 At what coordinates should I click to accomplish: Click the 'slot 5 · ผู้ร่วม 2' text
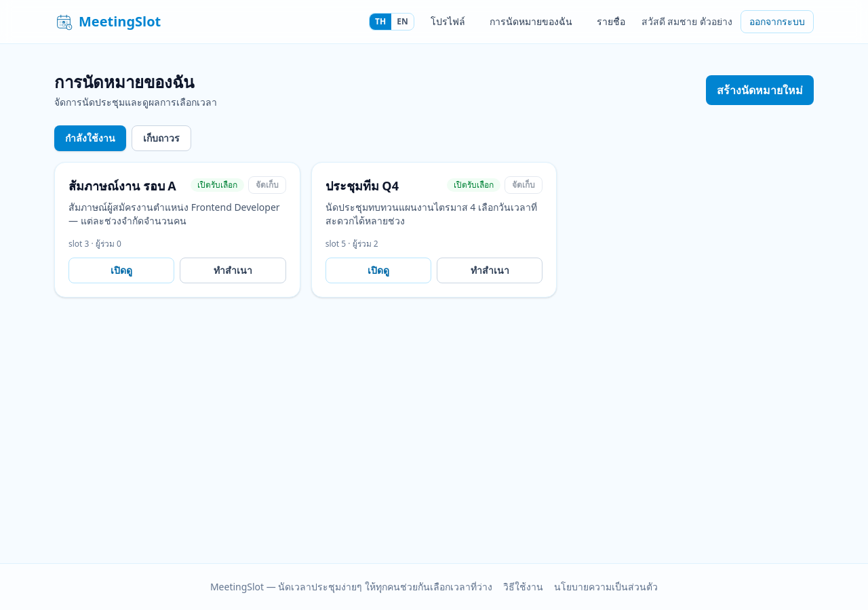click(x=352, y=244)
